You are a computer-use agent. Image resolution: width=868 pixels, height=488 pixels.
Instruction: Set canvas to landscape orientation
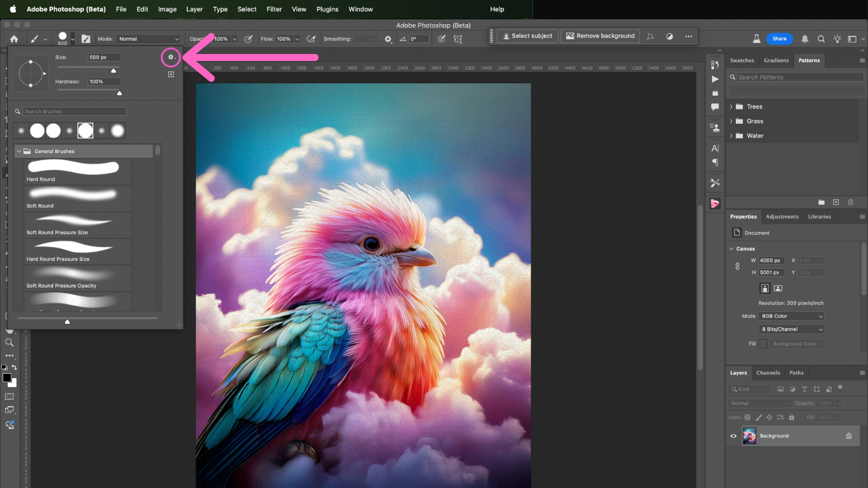[778, 288]
